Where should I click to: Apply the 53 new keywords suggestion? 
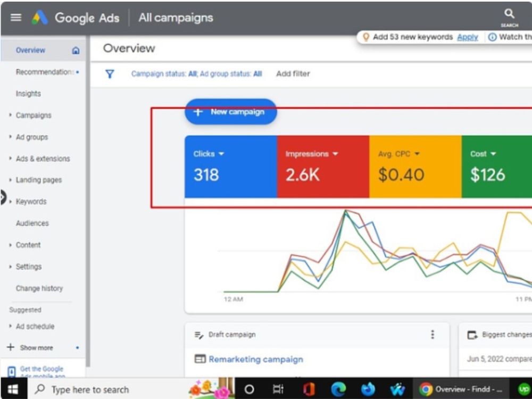click(x=467, y=37)
